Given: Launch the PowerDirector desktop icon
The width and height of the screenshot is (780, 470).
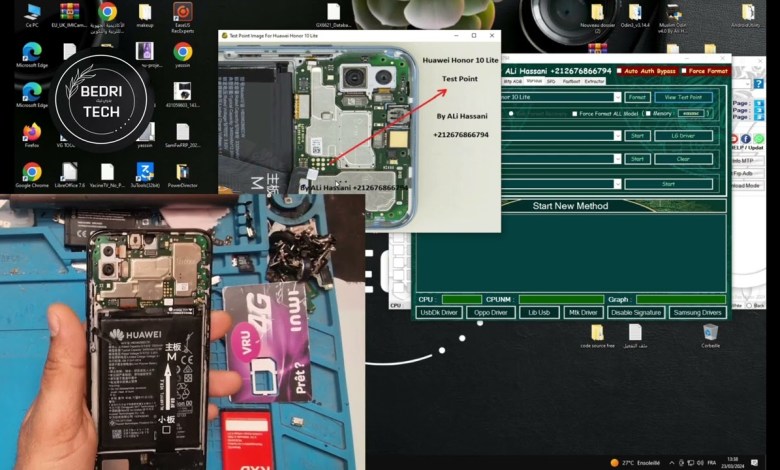Looking at the screenshot, I should coord(182,172).
